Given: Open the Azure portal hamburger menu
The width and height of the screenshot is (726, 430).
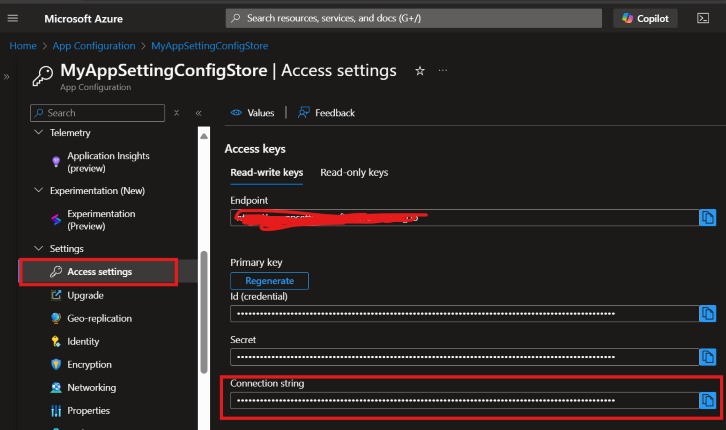Looking at the screenshot, I should coord(13,19).
